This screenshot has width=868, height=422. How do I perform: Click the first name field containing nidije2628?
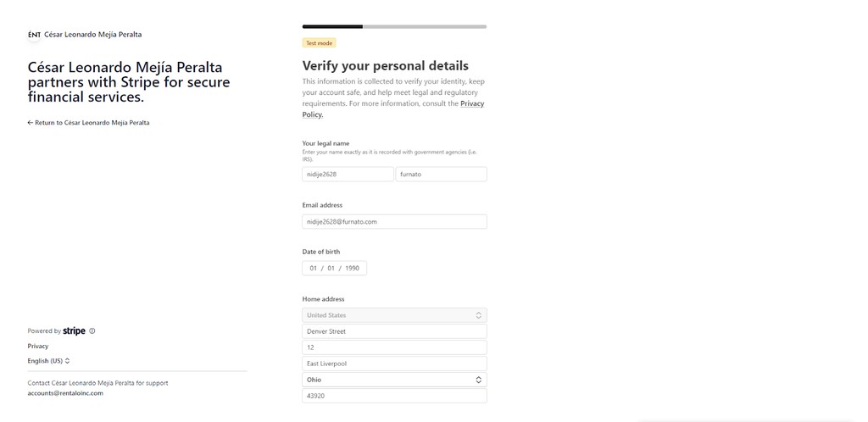(348, 174)
